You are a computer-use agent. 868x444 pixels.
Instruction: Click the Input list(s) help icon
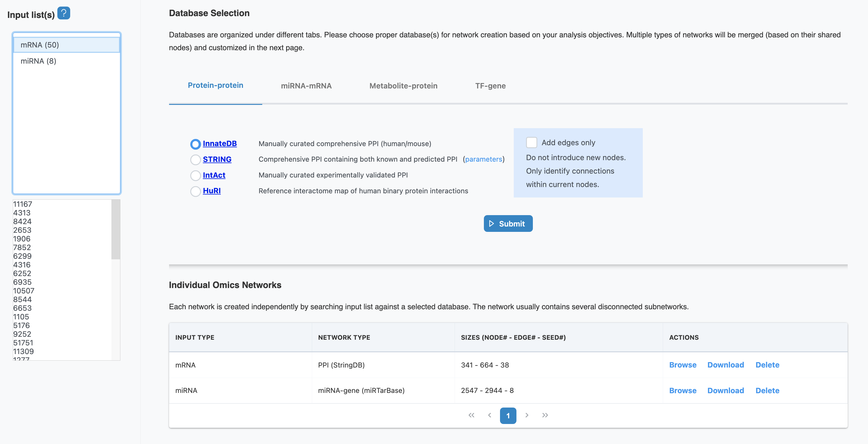tap(63, 13)
